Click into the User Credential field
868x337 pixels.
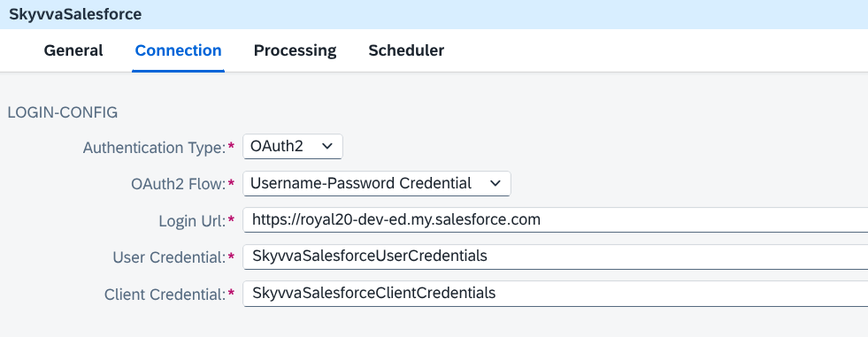point(556,257)
